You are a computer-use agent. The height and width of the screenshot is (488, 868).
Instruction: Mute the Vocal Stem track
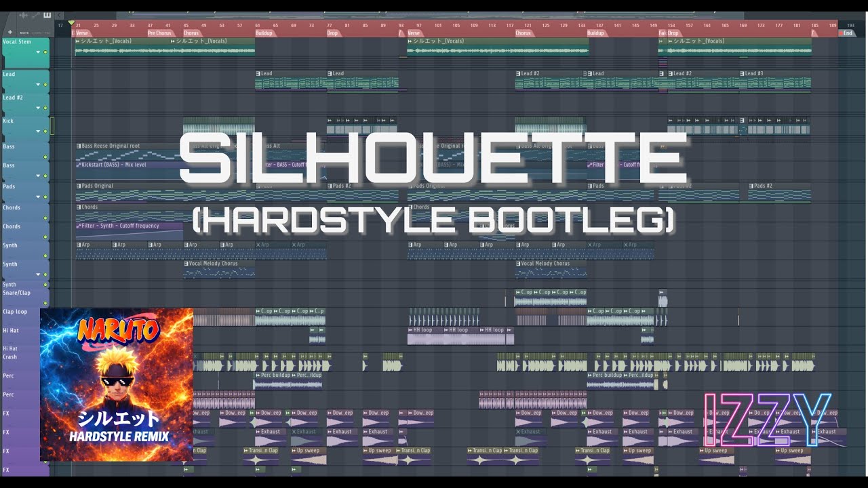click(45, 52)
